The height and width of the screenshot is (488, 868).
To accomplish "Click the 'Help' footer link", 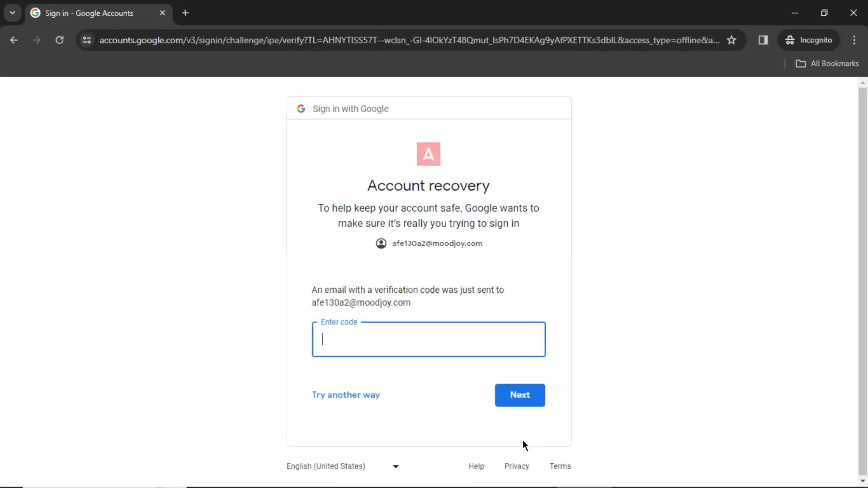I will point(476,466).
